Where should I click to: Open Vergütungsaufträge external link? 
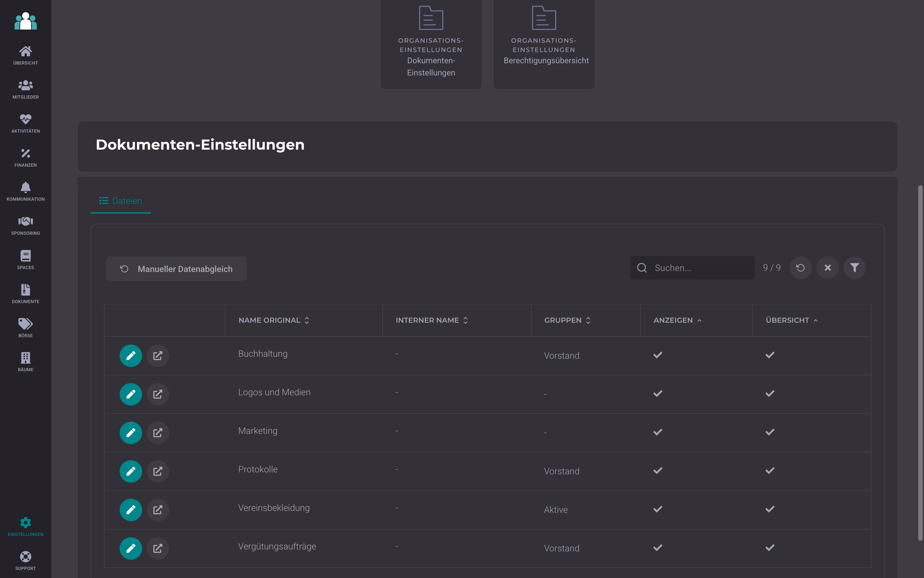click(158, 548)
